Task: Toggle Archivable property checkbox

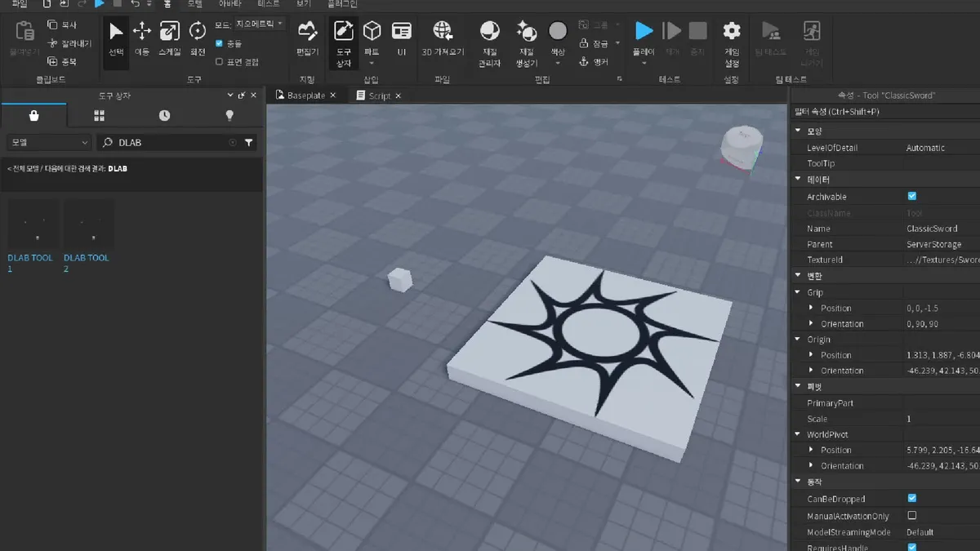Action: (x=912, y=196)
